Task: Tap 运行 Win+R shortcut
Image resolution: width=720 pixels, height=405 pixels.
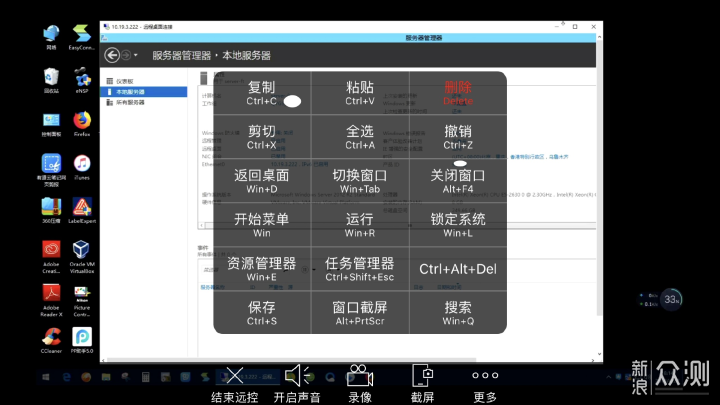Action: [360, 225]
